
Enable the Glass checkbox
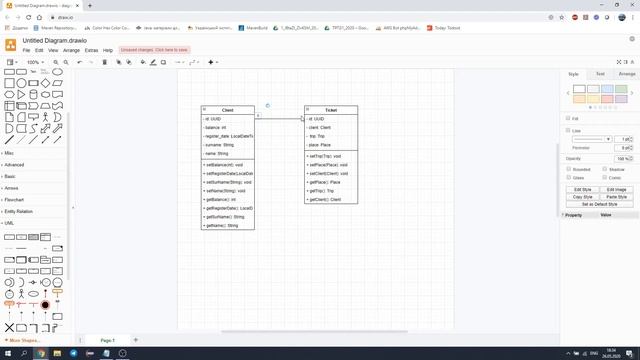click(x=569, y=178)
